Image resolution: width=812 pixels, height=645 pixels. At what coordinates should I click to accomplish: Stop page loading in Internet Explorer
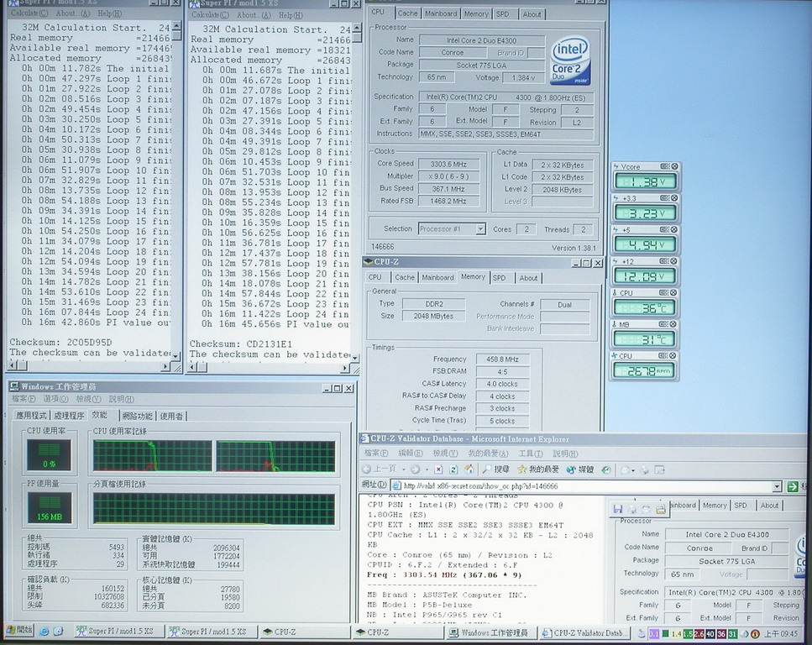pos(438,469)
